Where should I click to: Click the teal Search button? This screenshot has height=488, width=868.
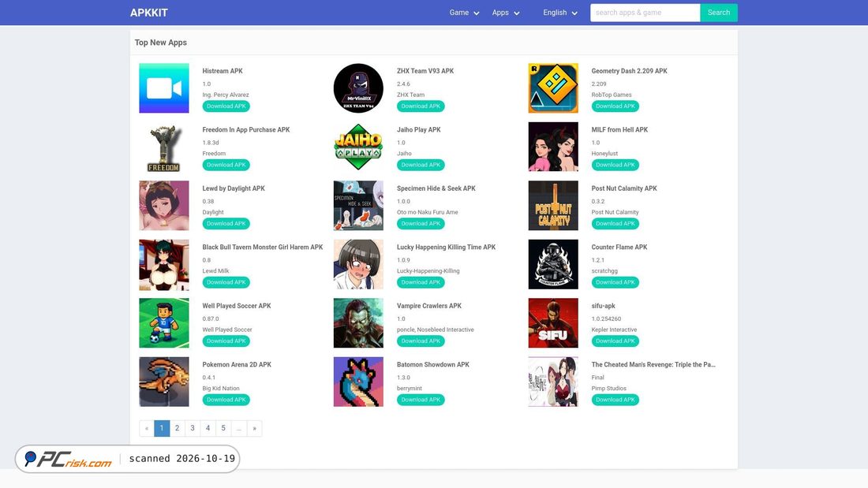(x=719, y=13)
